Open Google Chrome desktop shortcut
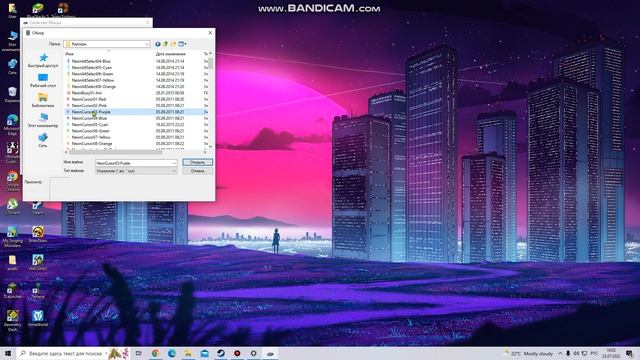 [x=12, y=181]
